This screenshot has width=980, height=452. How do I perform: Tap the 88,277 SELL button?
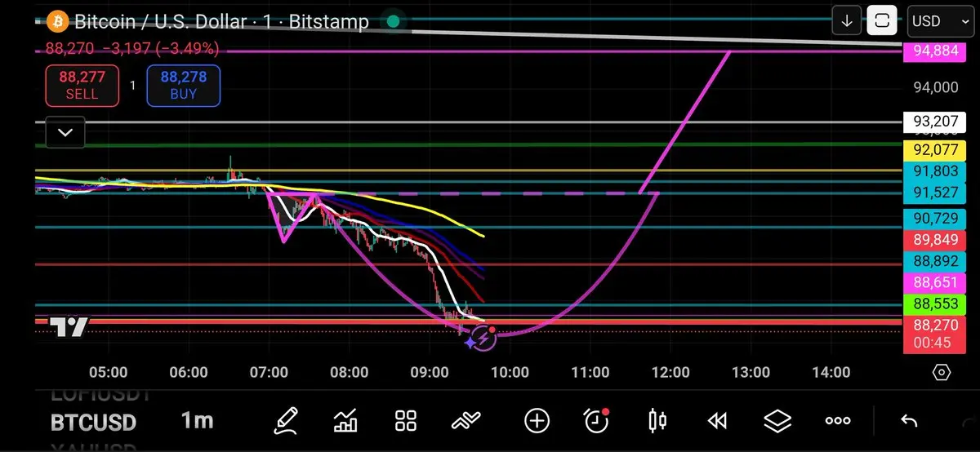point(81,86)
